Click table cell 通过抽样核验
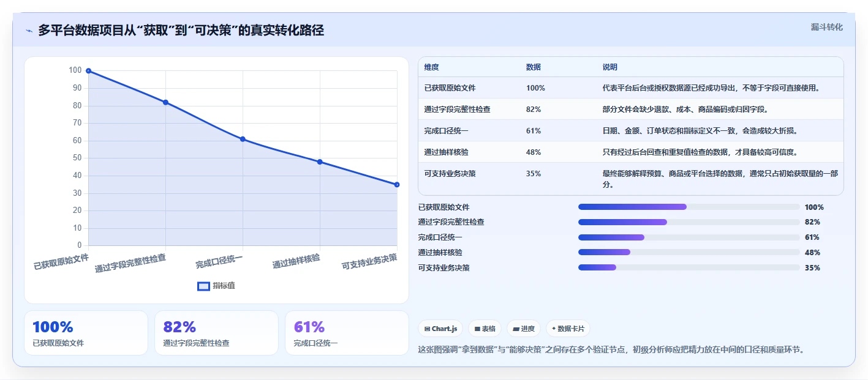Image resolution: width=868 pixels, height=380 pixels. [x=446, y=152]
